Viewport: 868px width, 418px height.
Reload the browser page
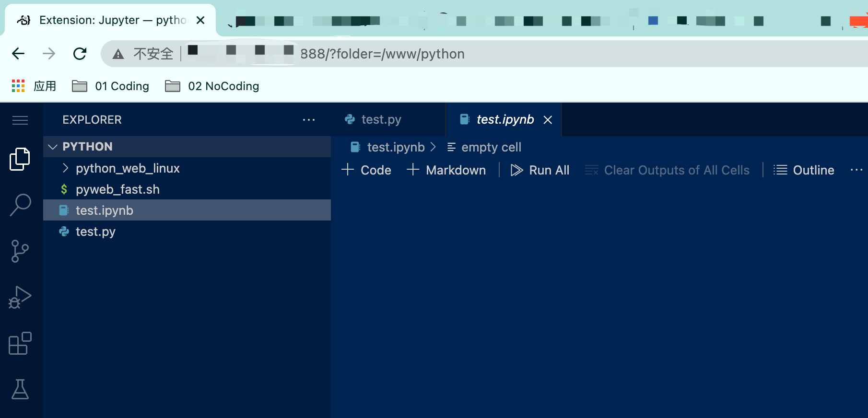pos(80,54)
